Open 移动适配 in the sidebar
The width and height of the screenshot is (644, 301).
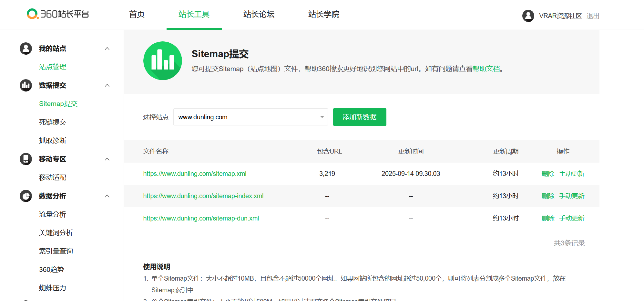pos(53,177)
